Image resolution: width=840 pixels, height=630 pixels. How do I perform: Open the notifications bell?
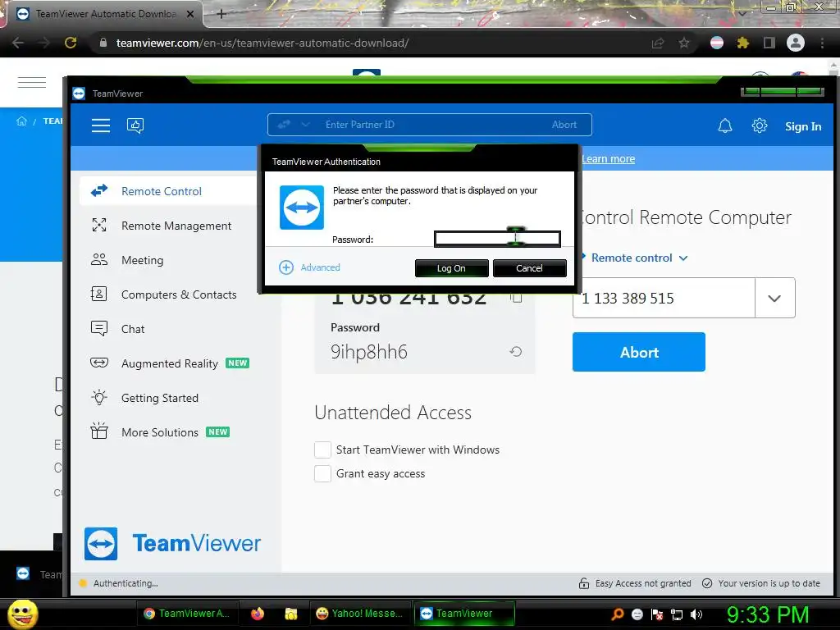tap(725, 126)
